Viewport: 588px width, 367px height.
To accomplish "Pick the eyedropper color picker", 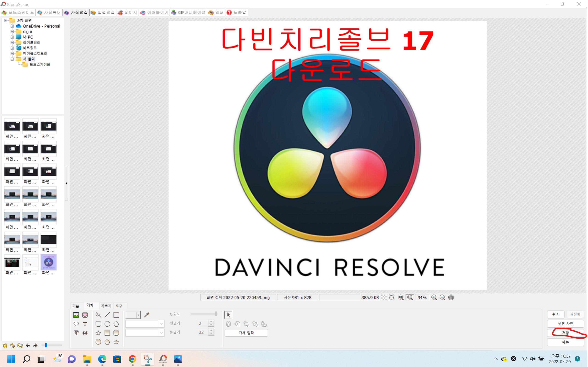I will click(147, 315).
